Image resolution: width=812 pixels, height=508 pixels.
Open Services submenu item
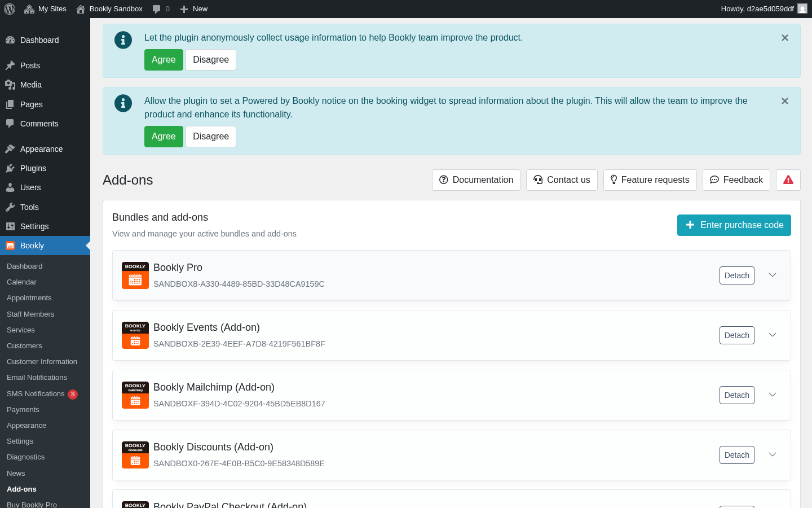point(21,330)
